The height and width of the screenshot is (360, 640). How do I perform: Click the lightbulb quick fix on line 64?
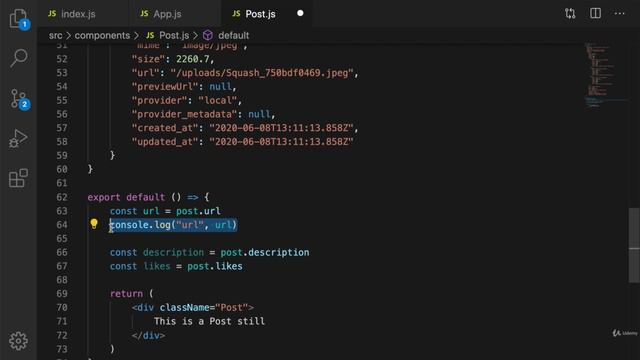click(x=94, y=224)
